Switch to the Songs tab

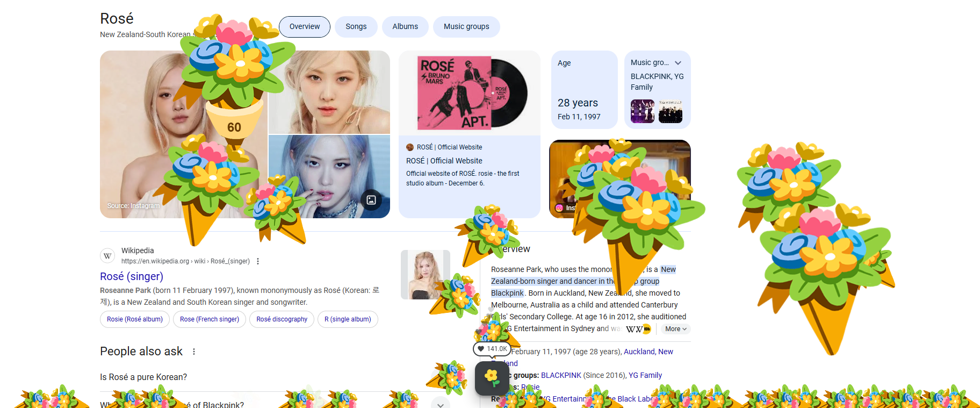coord(356,27)
